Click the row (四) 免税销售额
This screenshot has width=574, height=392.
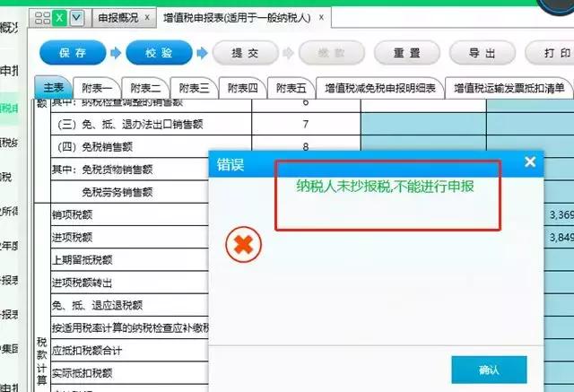(151, 147)
